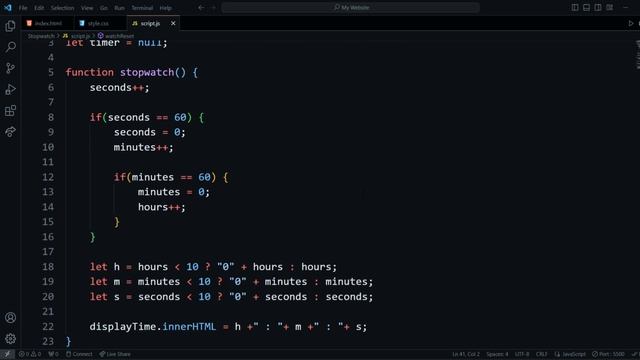Image resolution: width=640 pixels, height=360 pixels.
Task: Click the Connect status bar button
Action: [79, 354]
